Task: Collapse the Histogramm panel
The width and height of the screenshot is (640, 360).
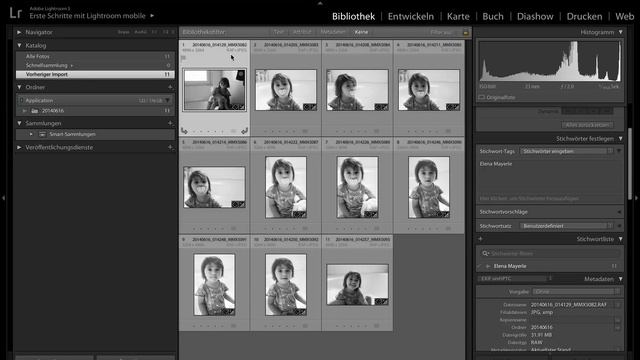Action: click(620, 32)
